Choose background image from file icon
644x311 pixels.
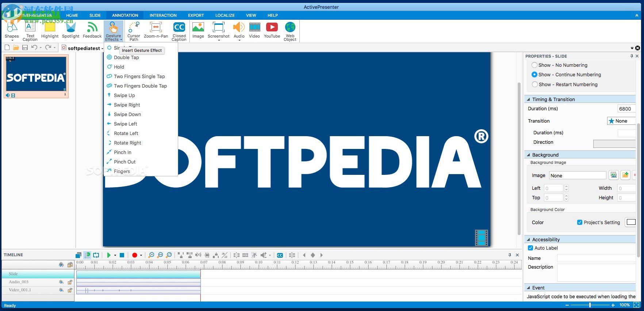tap(625, 175)
